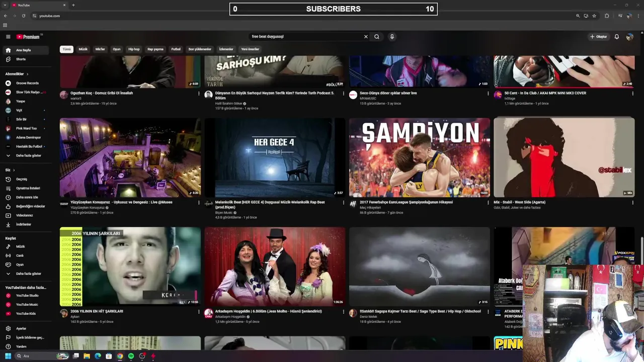Screen dimensions: 644x362
Task: Open options for 2006 Yılının En Hit Şarkıları
Action: click(199, 312)
